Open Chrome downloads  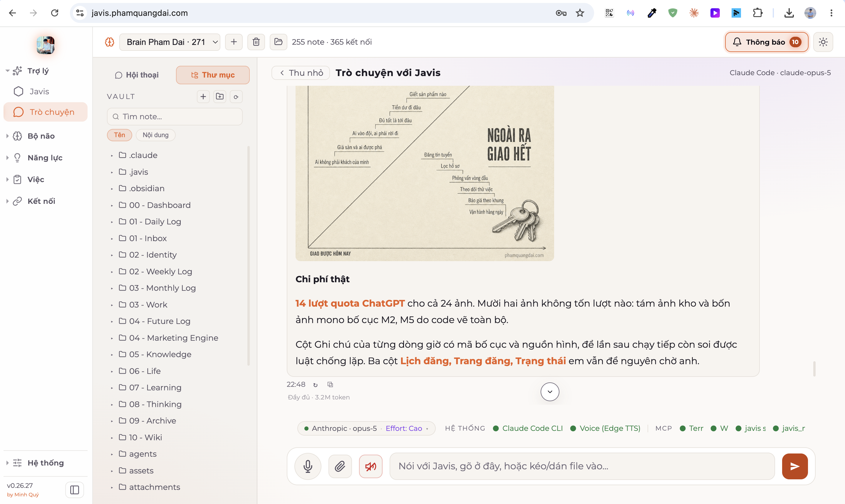(x=789, y=13)
